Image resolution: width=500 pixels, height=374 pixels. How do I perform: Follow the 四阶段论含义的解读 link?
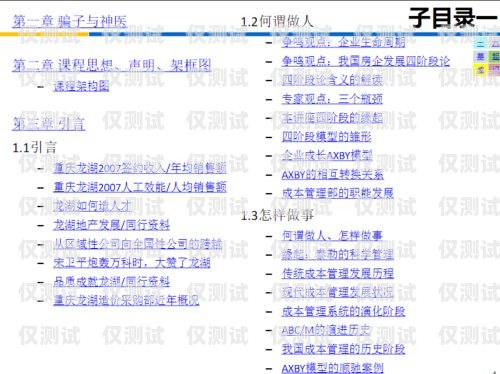[x=332, y=80]
